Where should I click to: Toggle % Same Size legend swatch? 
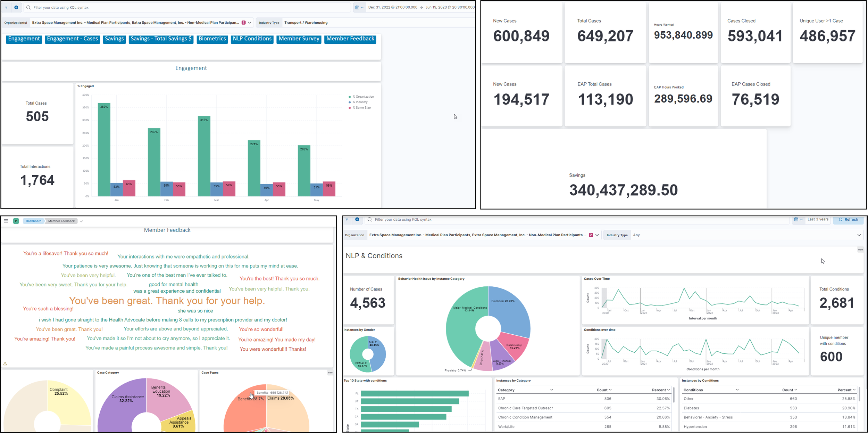350,108
